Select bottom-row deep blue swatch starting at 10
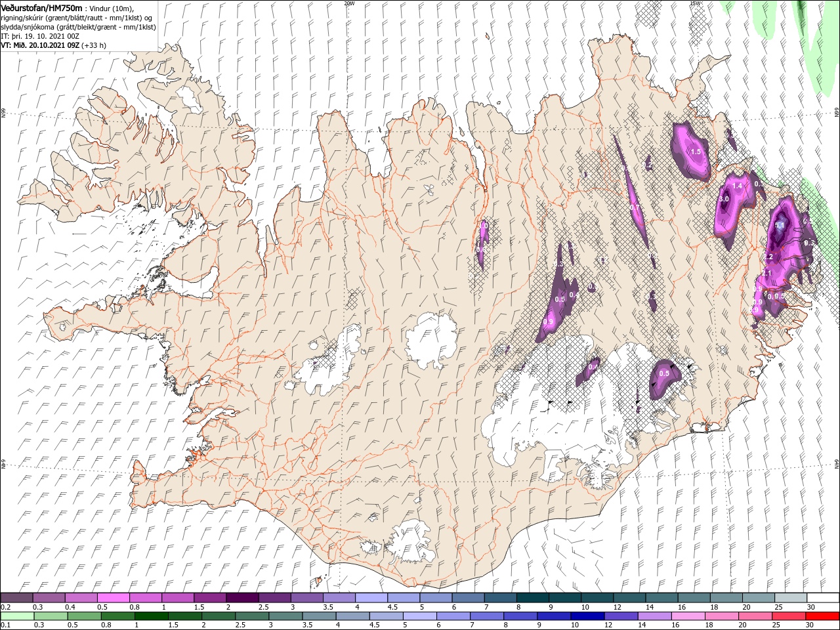Image resolution: width=840 pixels, height=630 pixels. tap(587, 616)
